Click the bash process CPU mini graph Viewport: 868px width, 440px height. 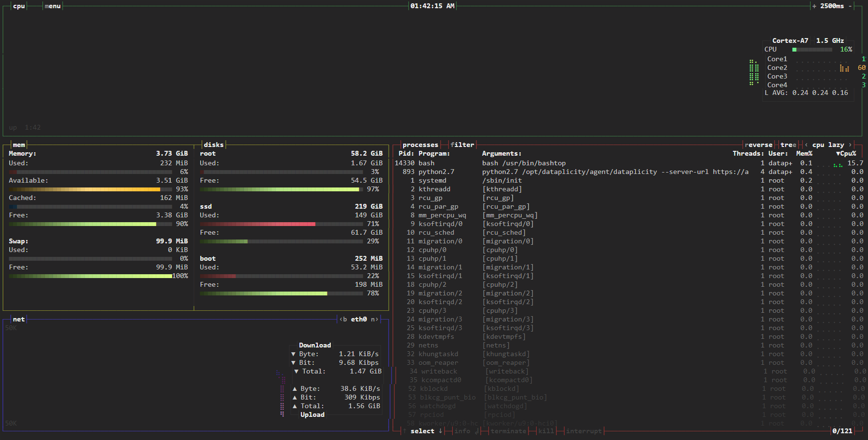(830, 163)
